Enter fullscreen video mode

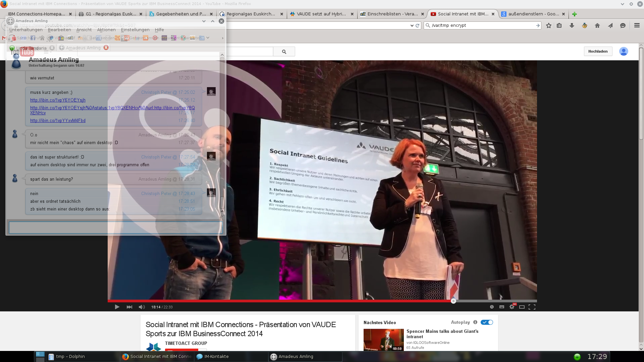pos(532,307)
